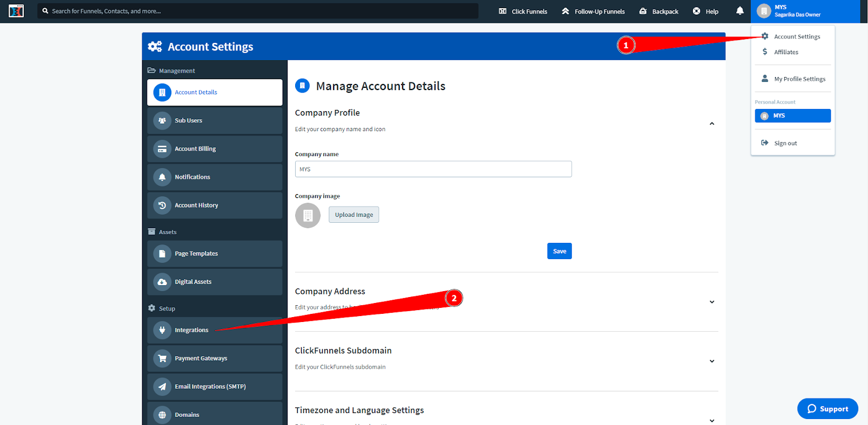Click the Notifications bell sidebar icon
The width and height of the screenshot is (868, 425).
(x=162, y=177)
